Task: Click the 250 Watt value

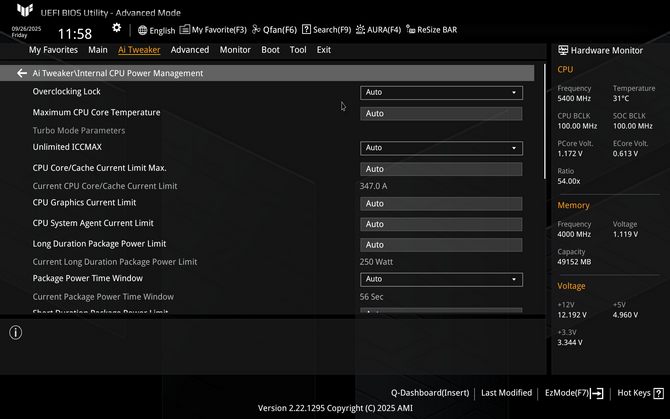Action: tap(376, 262)
